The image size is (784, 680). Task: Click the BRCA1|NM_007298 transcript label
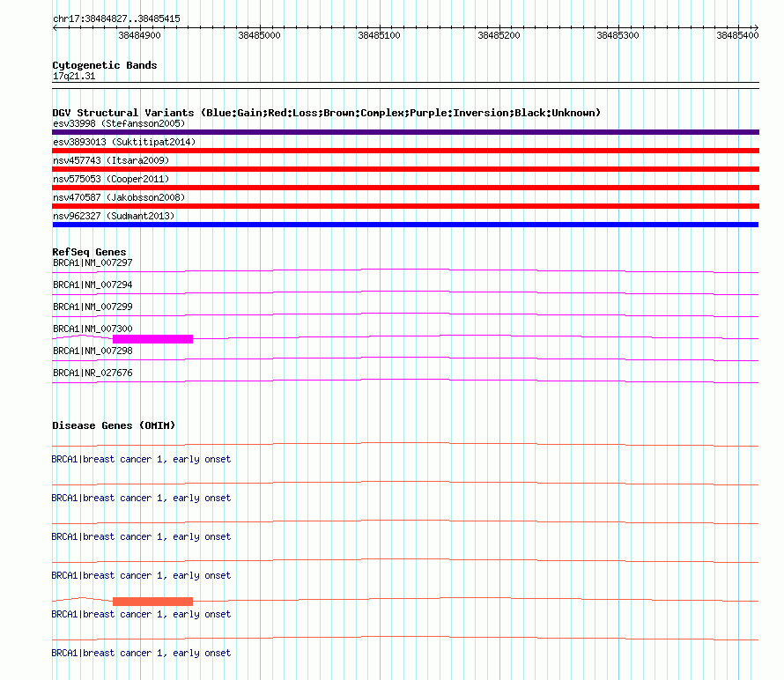(92, 351)
